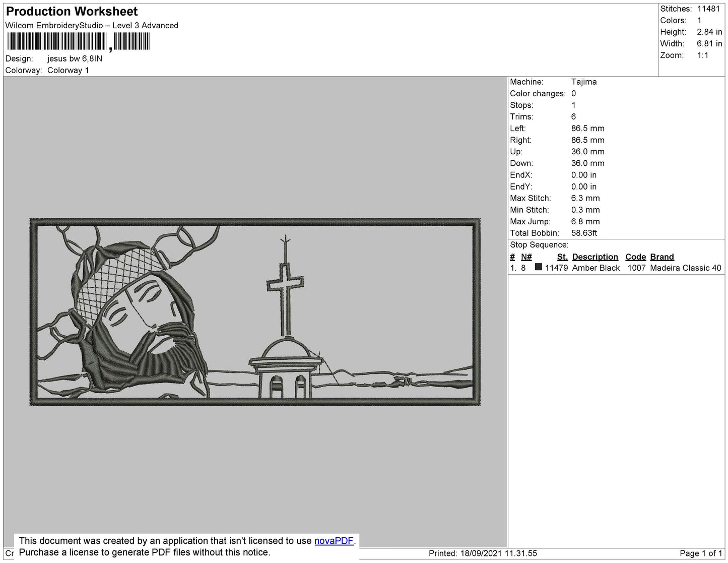Viewport: 728px width, 563px height.
Task: Click the design name 'jesus bw 6,8IN'
Action: pyautogui.click(x=75, y=58)
